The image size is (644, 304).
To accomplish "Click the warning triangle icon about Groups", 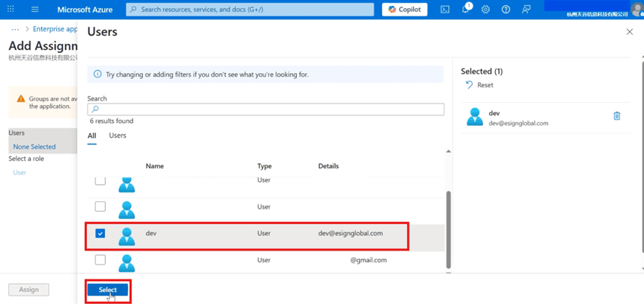I will (21, 99).
